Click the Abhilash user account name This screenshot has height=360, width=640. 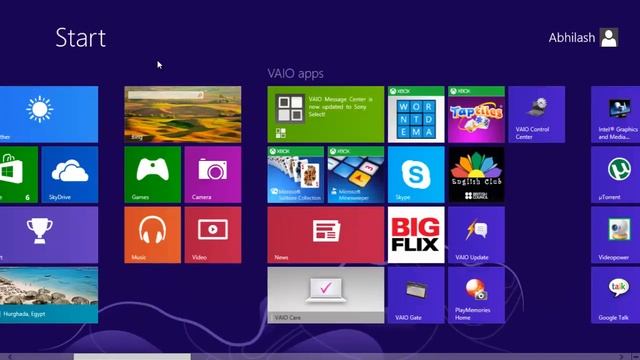(572, 38)
